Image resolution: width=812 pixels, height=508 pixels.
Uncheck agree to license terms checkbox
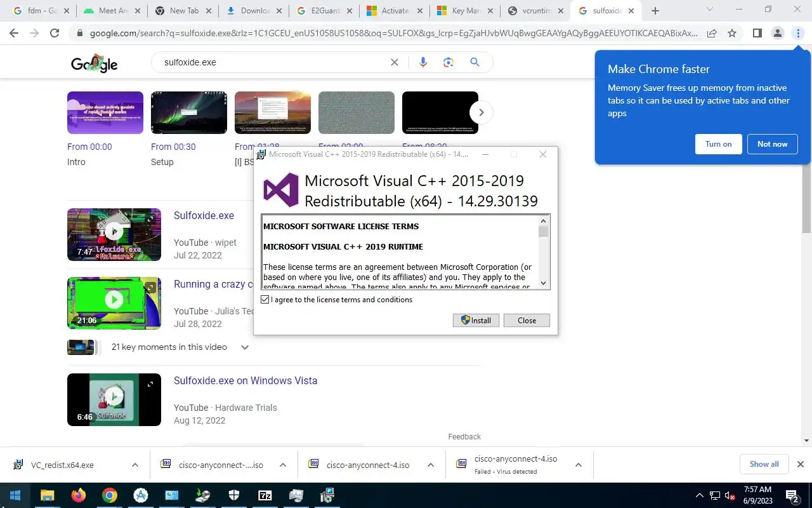click(265, 300)
